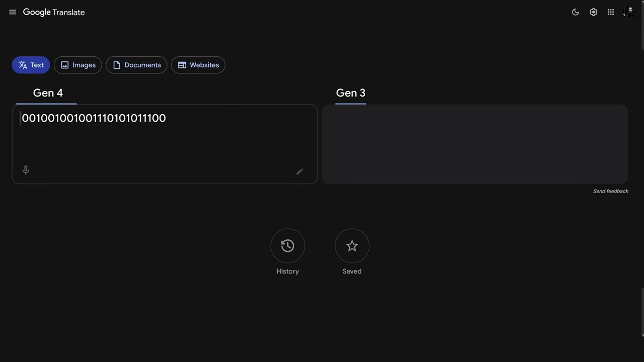Toggle dark mode moon icon
Image resolution: width=644 pixels, height=362 pixels.
click(576, 12)
